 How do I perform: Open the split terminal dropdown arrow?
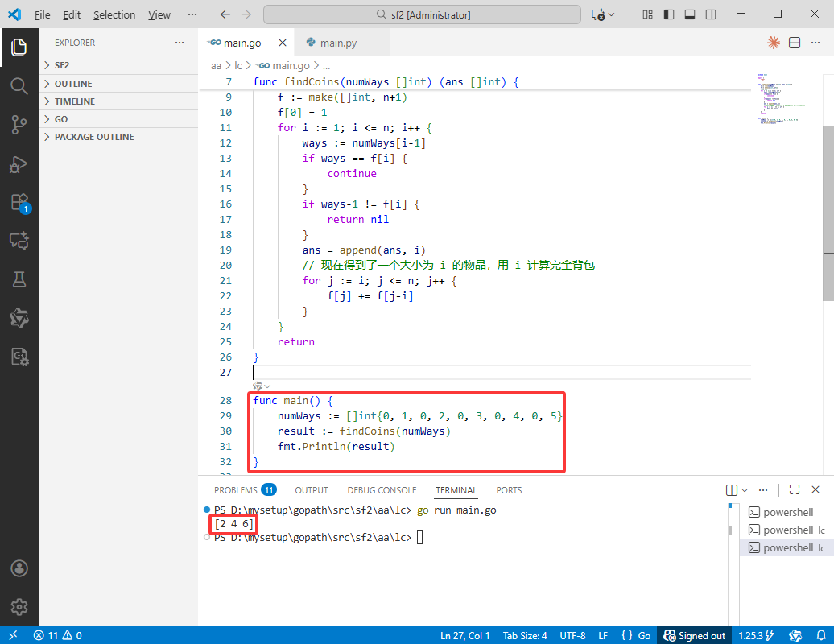click(x=745, y=489)
